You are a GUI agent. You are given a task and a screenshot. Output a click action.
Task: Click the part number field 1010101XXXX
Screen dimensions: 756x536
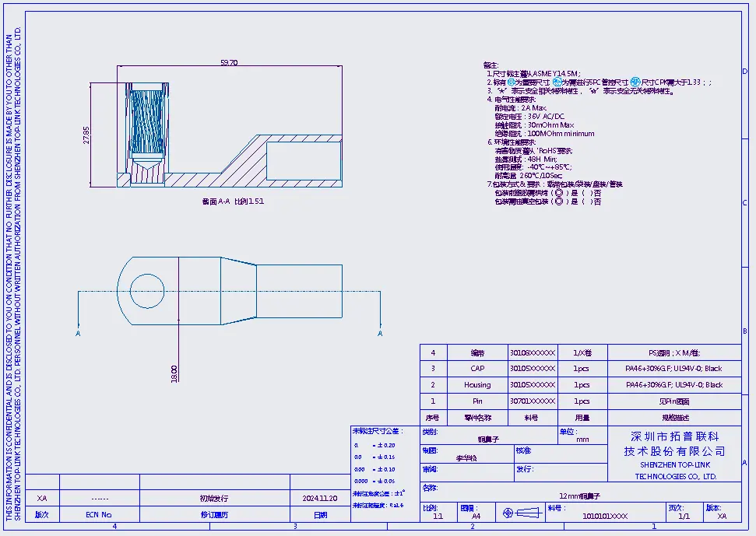pos(605,517)
